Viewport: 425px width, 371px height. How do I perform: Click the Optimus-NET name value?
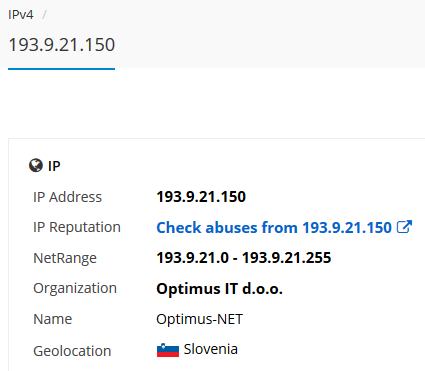tap(199, 319)
